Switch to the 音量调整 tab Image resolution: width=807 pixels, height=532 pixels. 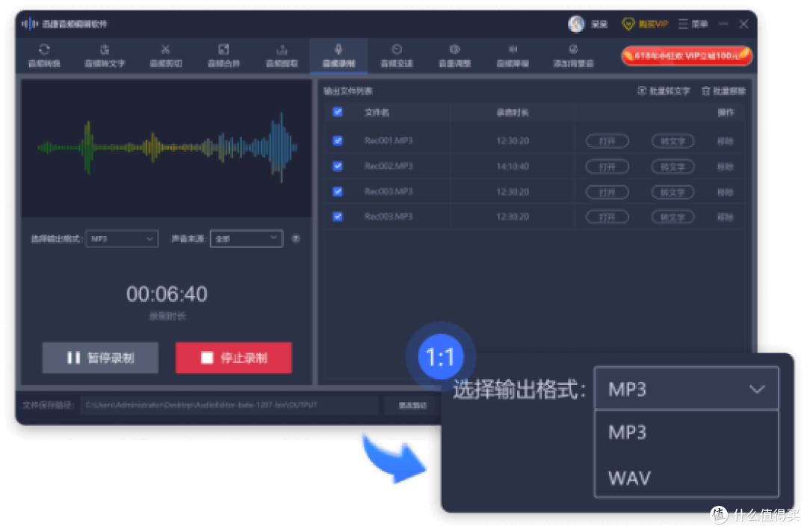point(454,55)
